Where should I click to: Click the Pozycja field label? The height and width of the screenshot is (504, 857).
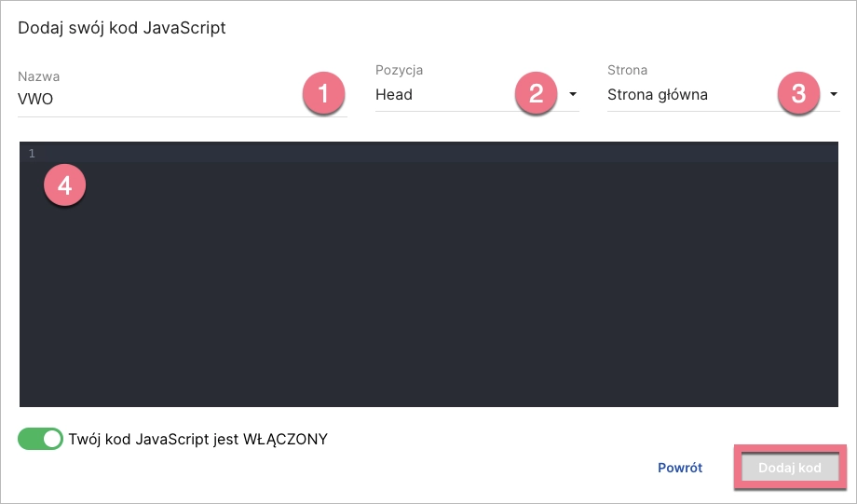point(399,70)
